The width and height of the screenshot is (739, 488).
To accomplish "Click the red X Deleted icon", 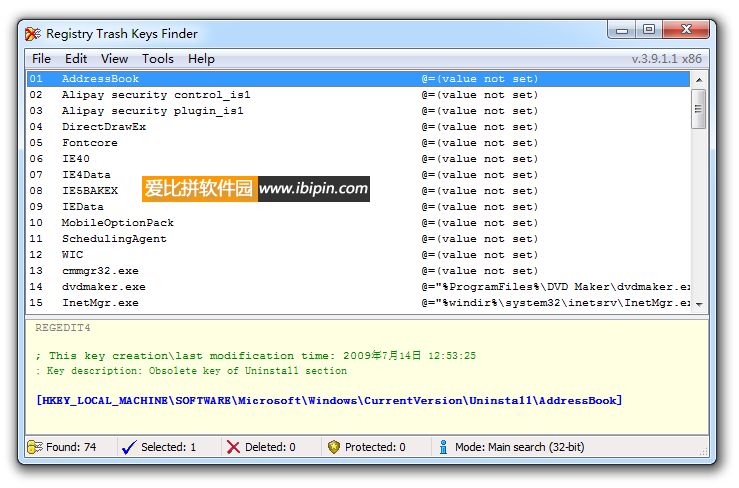I will tap(233, 447).
